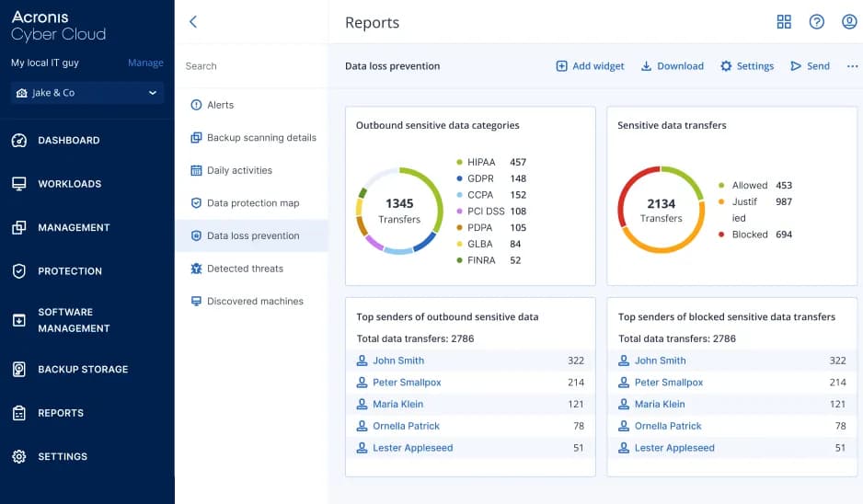Open John Smith in outbound senders list
Screen dimensions: 863x504
tap(398, 361)
